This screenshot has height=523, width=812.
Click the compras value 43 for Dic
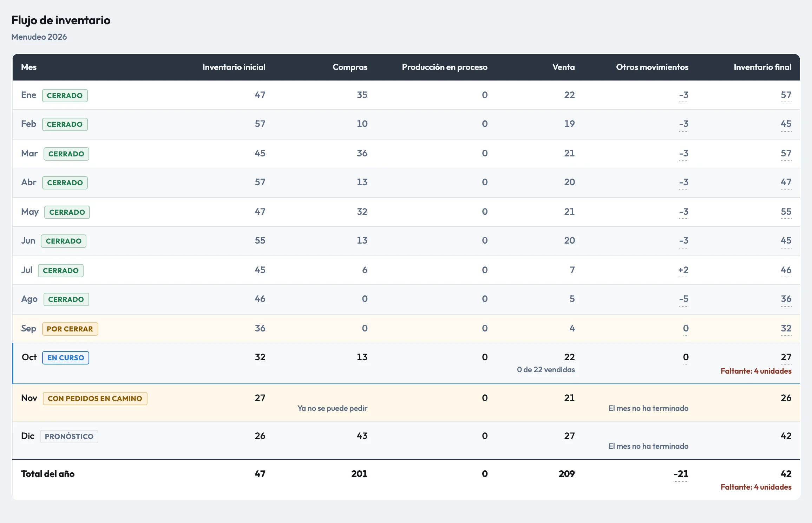pyautogui.click(x=362, y=436)
